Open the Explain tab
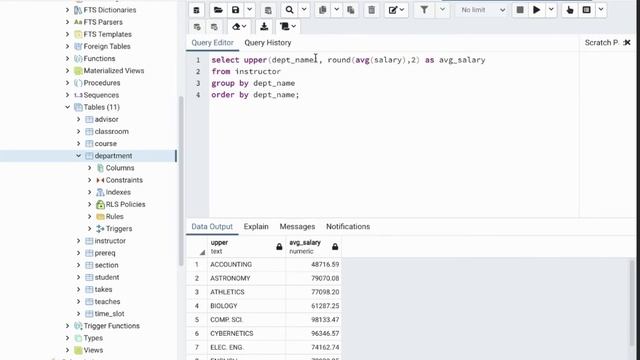 pos(256,227)
